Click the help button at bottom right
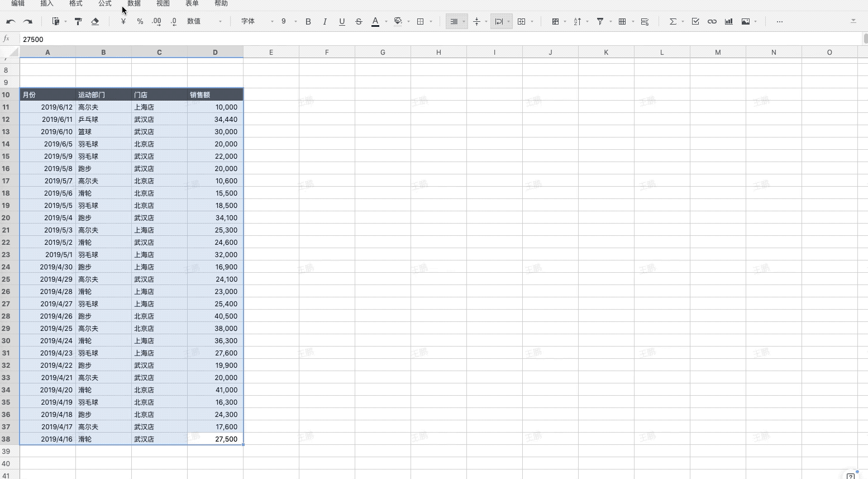Screen dimensions: 868x479 pyautogui.click(x=851, y=475)
